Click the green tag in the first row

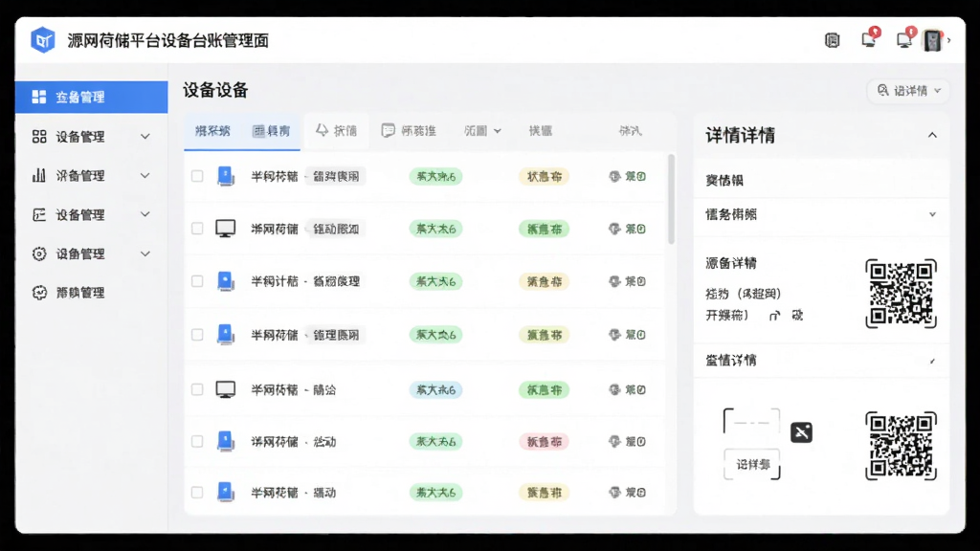point(435,176)
